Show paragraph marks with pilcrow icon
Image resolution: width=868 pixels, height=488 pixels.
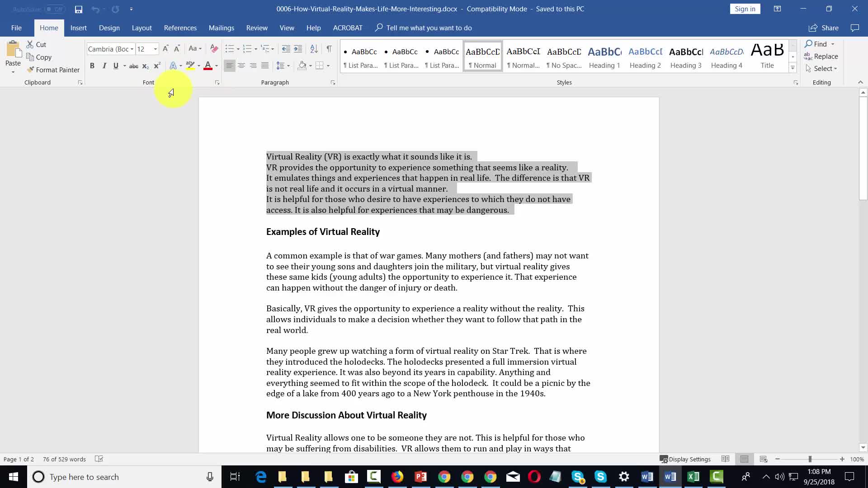click(x=329, y=49)
